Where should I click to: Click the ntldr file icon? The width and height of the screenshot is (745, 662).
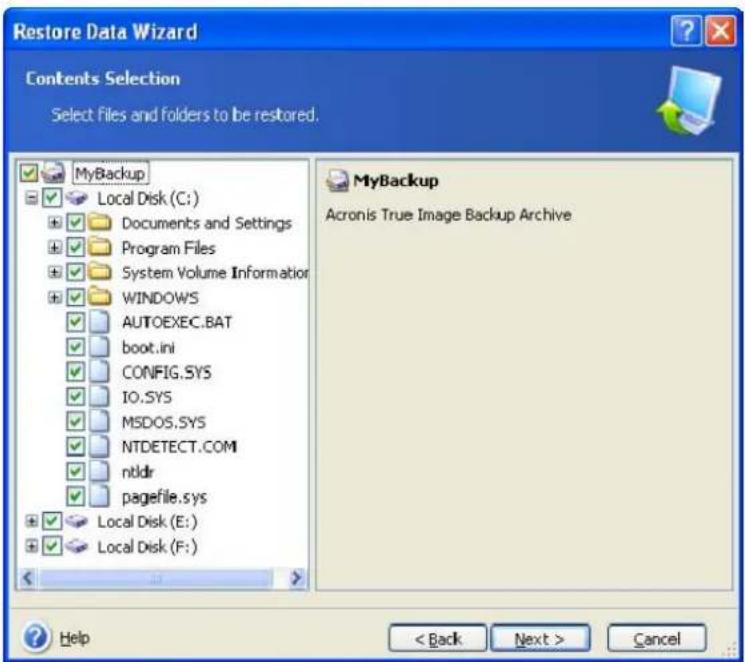point(99,471)
